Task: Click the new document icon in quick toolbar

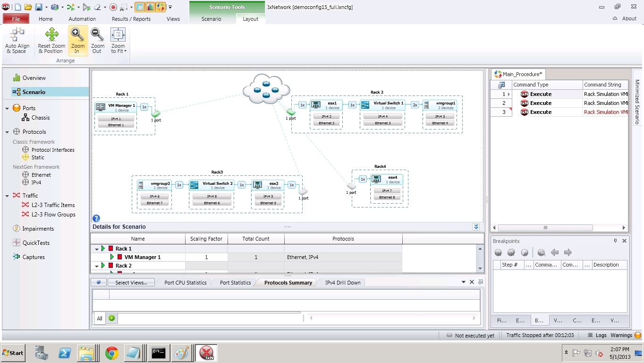Action: (17, 7)
